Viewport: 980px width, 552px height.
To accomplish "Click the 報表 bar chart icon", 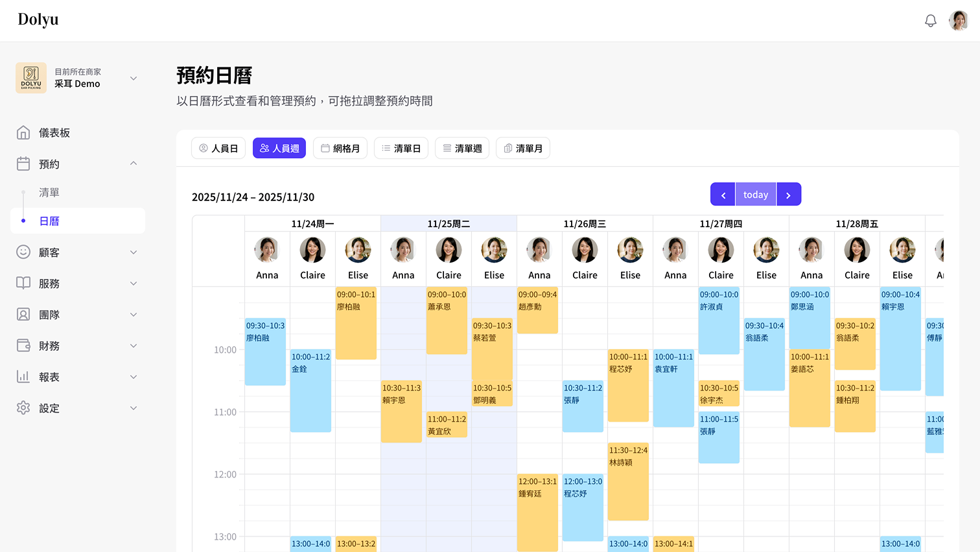I will (x=23, y=377).
